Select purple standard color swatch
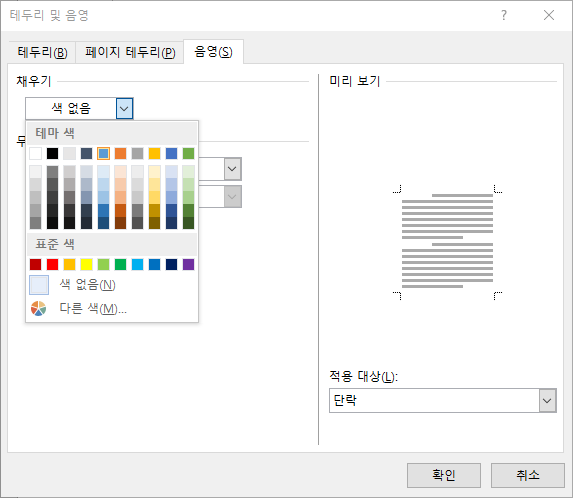This screenshot has width=573, height=498. [x=189, y=264]
